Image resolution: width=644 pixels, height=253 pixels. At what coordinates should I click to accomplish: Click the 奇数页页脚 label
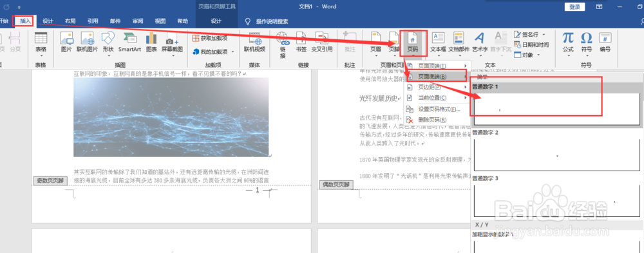50,181
